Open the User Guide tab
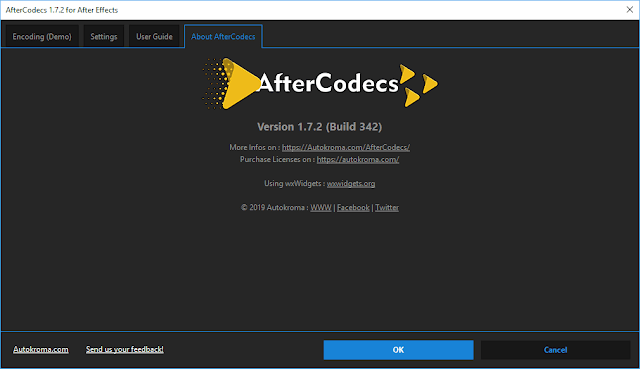This screenshot has height=369, width=640. click(154, 36)
